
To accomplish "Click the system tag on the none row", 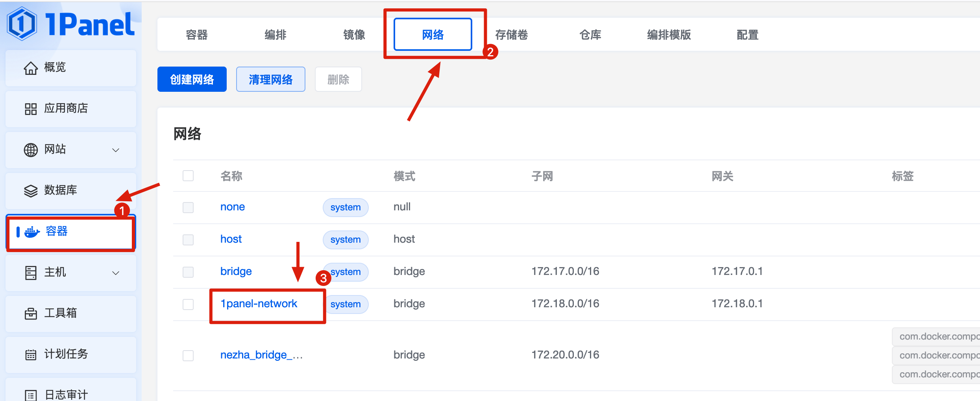I will pyautogui.click(x=345, y=207).
